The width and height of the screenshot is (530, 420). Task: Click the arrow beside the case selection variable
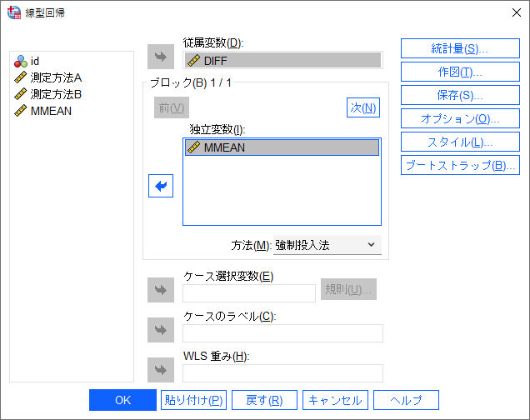coord(160,291)
